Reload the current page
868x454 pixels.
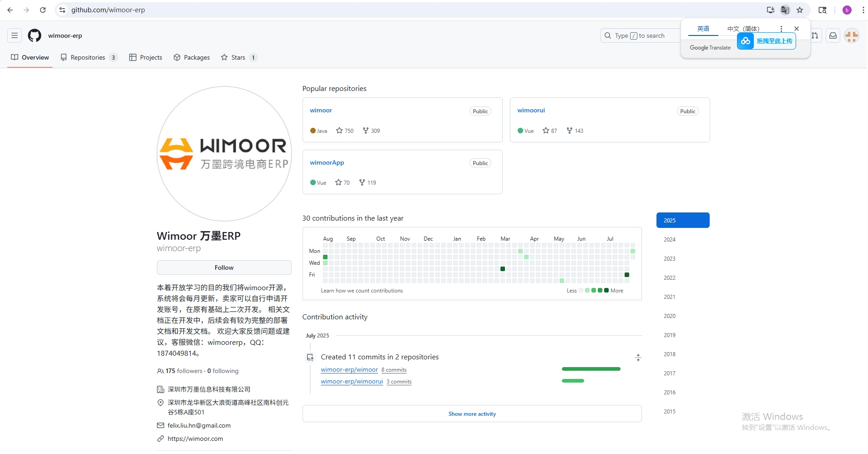[43, 10]
